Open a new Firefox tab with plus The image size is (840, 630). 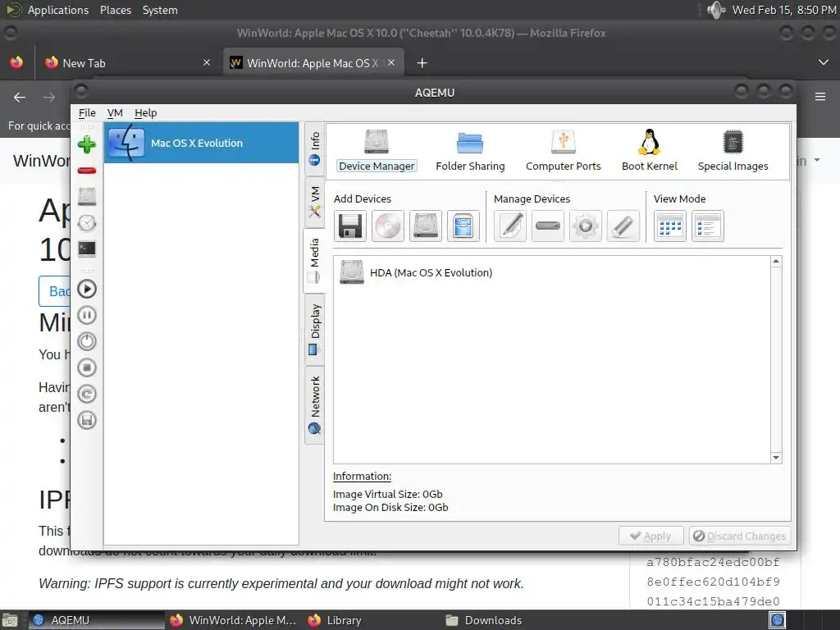click(422, 63)
